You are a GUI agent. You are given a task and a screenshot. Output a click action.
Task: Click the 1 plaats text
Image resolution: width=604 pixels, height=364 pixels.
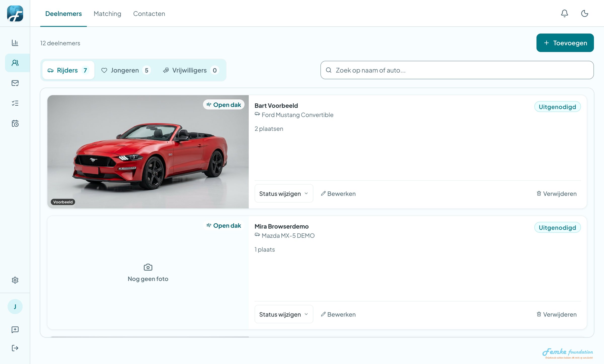(x=265, y=249)
